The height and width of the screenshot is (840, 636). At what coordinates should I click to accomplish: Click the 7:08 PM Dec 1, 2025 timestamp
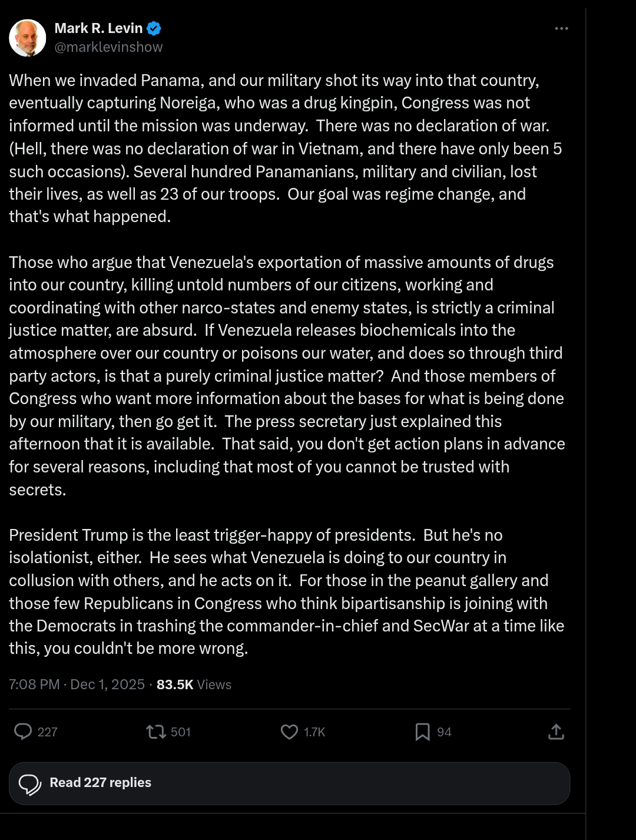77,684
